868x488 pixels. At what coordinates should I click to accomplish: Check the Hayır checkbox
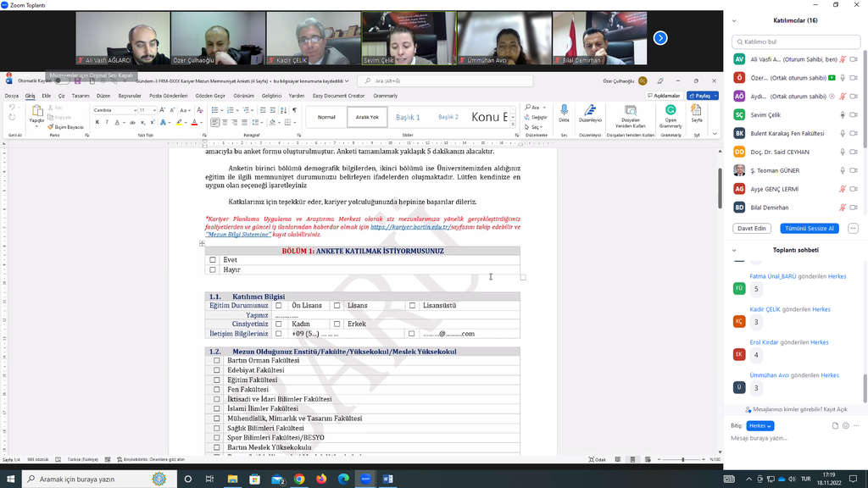(213, 270)
